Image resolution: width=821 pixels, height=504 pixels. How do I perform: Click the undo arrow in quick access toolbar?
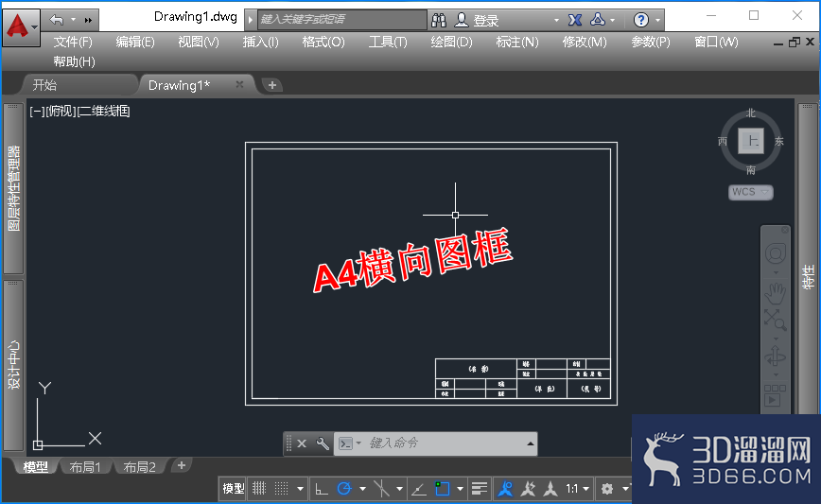click(57, 20)
